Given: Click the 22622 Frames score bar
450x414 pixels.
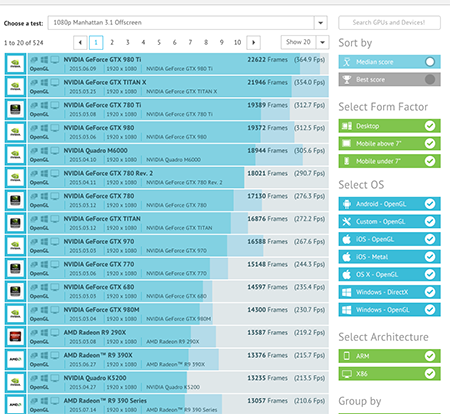Looking at the screenshot, I should point(178,63).
